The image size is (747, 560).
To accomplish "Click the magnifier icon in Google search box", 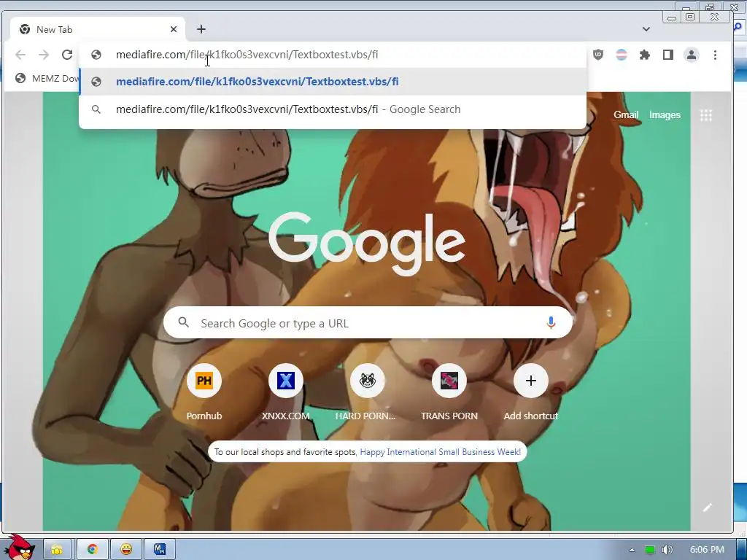I will tap(183, 323).
